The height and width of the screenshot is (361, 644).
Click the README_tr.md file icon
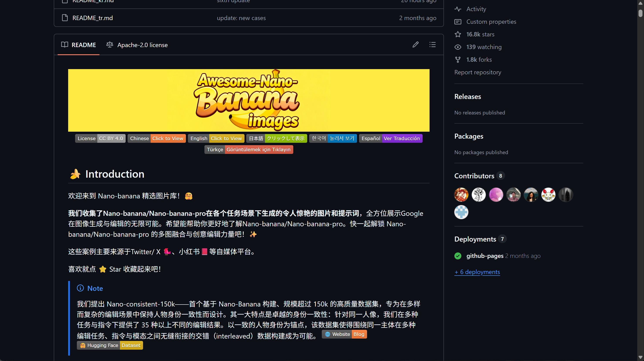[x=65, y=18]
